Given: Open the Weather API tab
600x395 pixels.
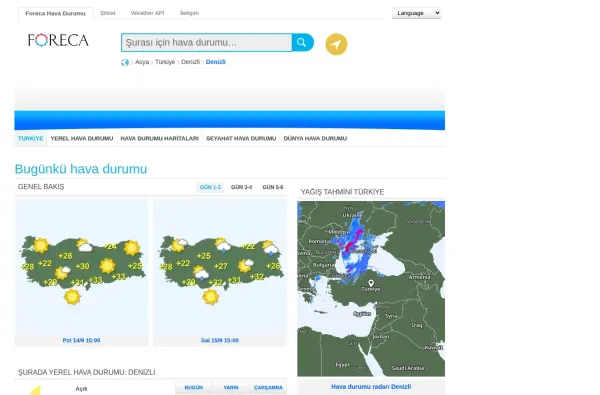Looking at the screenshot, I should coord(147,13).
